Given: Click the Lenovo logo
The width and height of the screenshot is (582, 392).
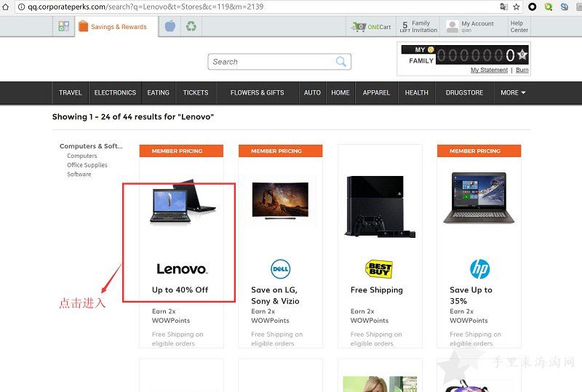Looking at the screenshot, I should pos(181,269).
